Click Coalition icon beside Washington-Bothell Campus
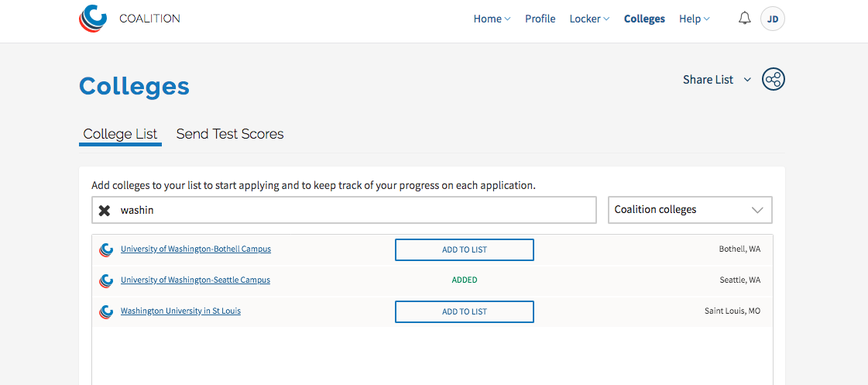This screenshot has height=385, width=868. coord(106,250)
